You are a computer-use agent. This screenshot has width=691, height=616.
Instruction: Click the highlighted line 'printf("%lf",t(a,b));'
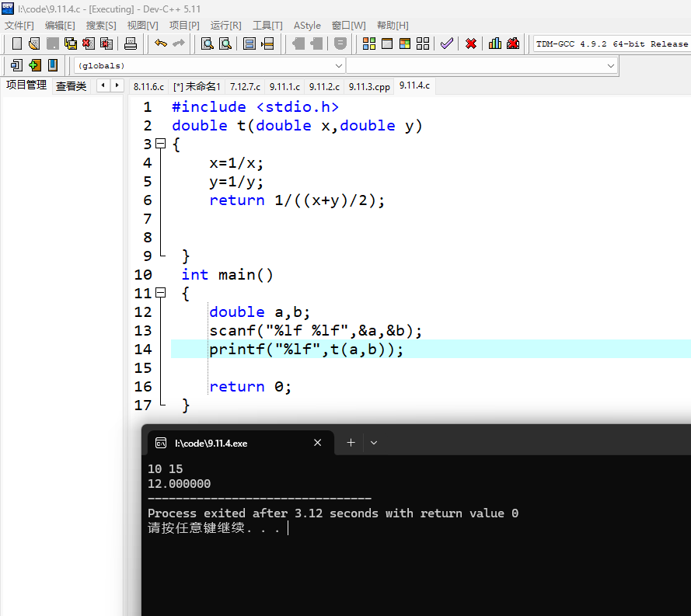pyautogui.click(x=306, y=349)
